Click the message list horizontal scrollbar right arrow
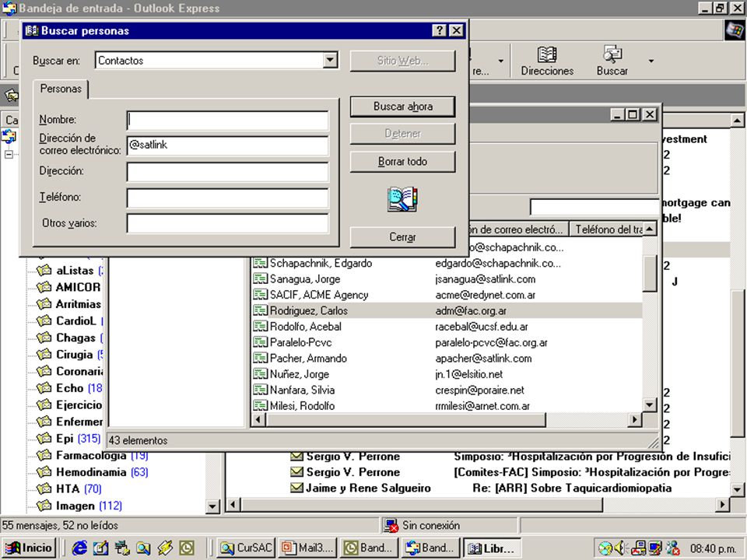 coord(723,504)
